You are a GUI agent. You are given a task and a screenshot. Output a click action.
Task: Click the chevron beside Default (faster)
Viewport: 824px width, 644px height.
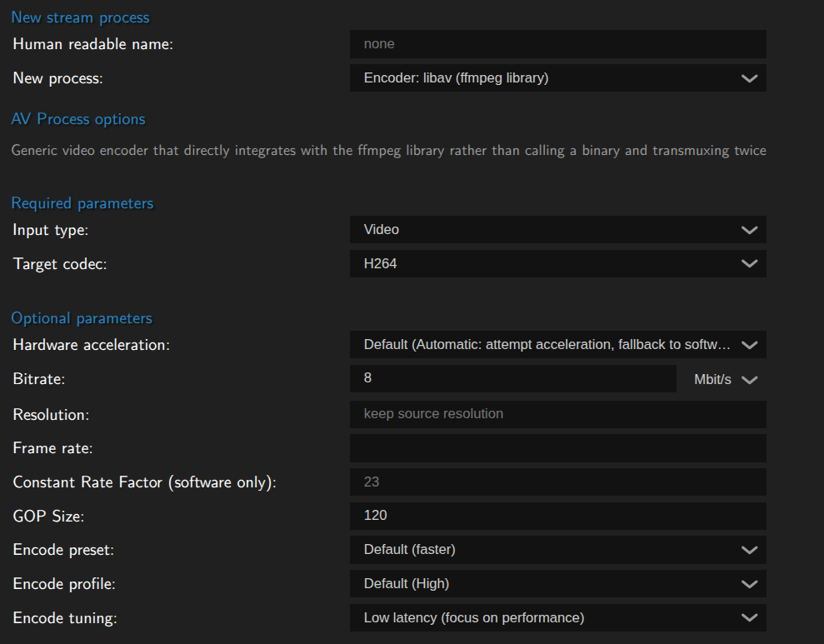[x=748, y=549]
